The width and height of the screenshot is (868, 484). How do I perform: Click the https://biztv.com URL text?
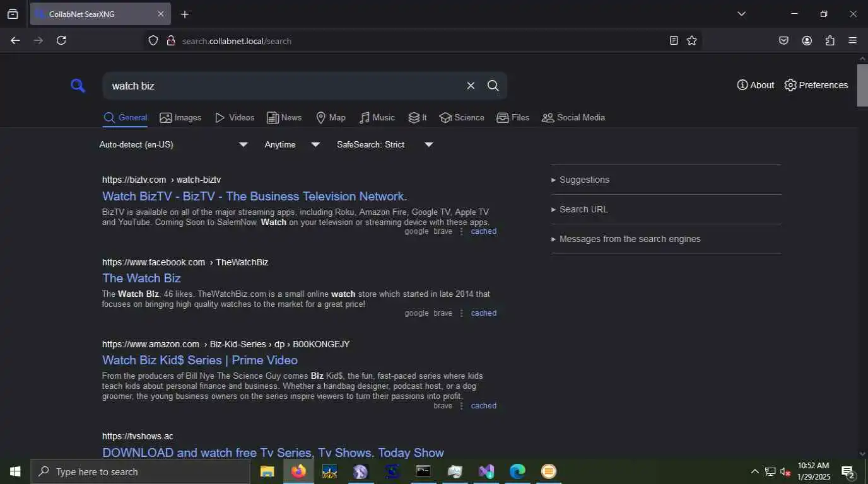(x=134, y=180)
